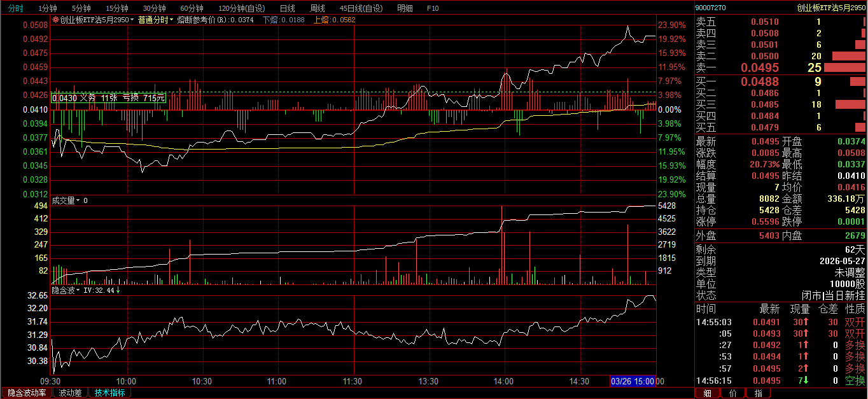Switch to the 分时 intraday chart tab
The width and height of the screenshot is (868, 399).
pyautogui.click(x=15, y=8)
